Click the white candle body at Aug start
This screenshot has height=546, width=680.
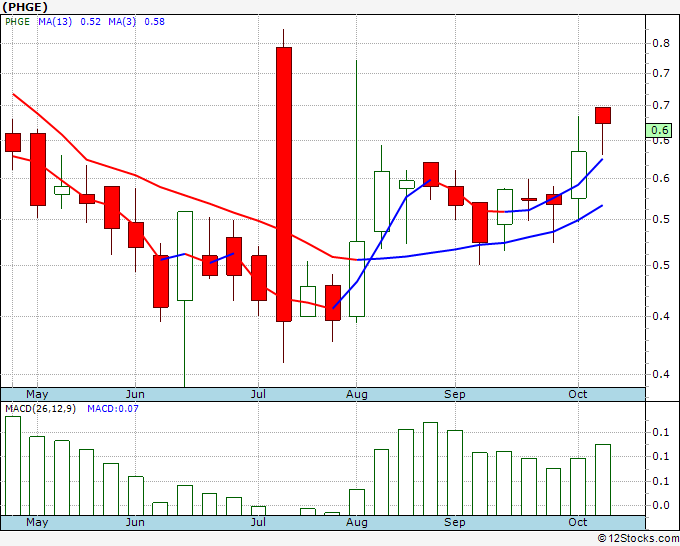[357, 279]
